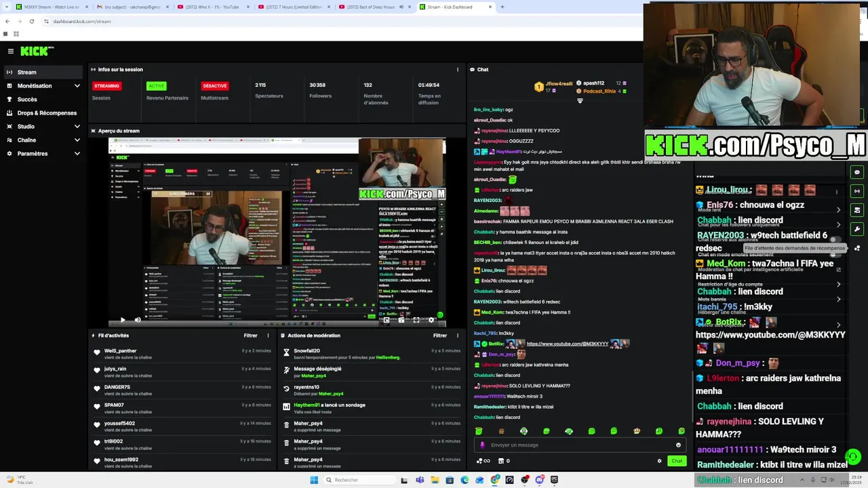Filter the Actions de modération list
Image resolution: width=868 pixels, height=488 pixels.
point(440,335)
